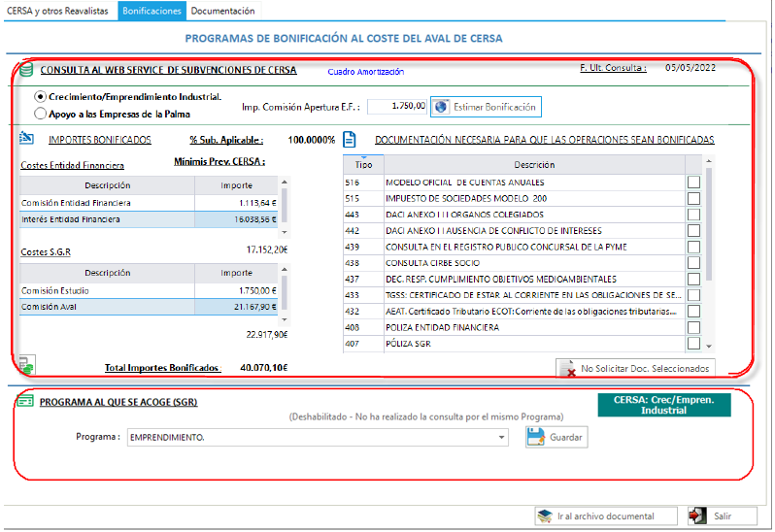Viewport: 775px width, 532px height.
Task: Tick DACI Anexo I II Organos Colegiados checkbox
Action: point(694,215)
